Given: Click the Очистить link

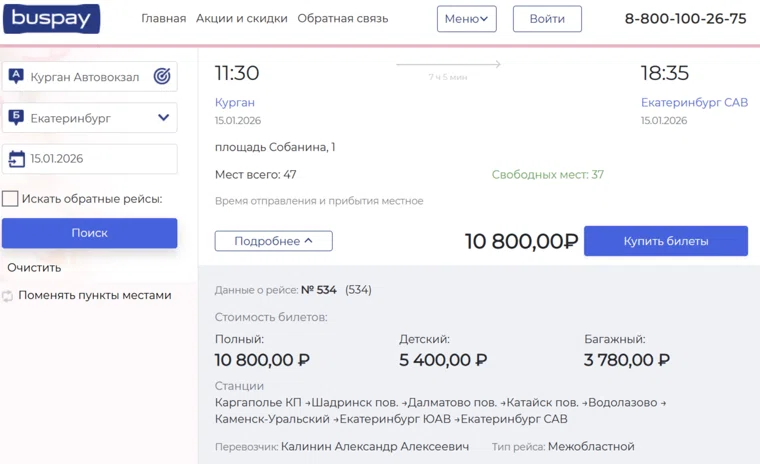Looking at the screenshot, I should 34,268.
